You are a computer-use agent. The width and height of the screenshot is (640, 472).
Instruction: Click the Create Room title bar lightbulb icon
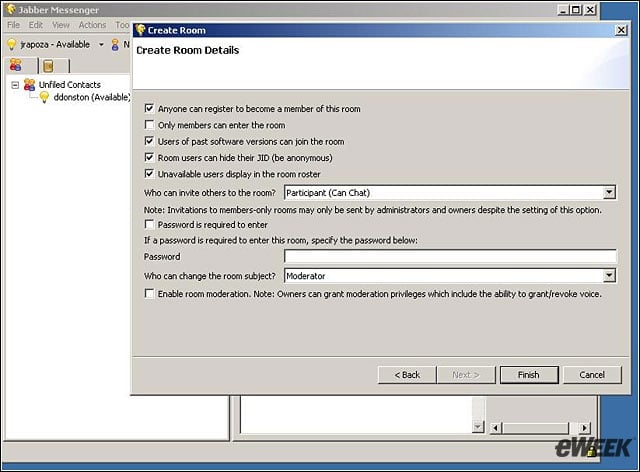click(x=140, y=30)
